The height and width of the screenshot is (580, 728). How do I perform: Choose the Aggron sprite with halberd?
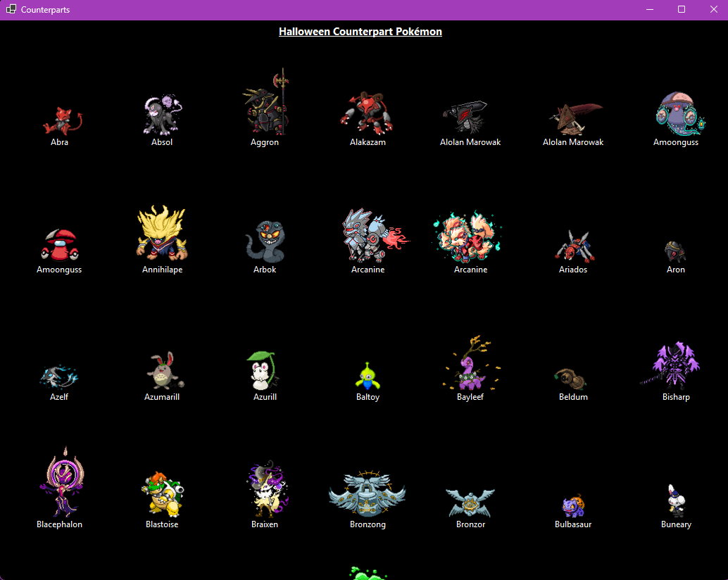coord(266,101)
